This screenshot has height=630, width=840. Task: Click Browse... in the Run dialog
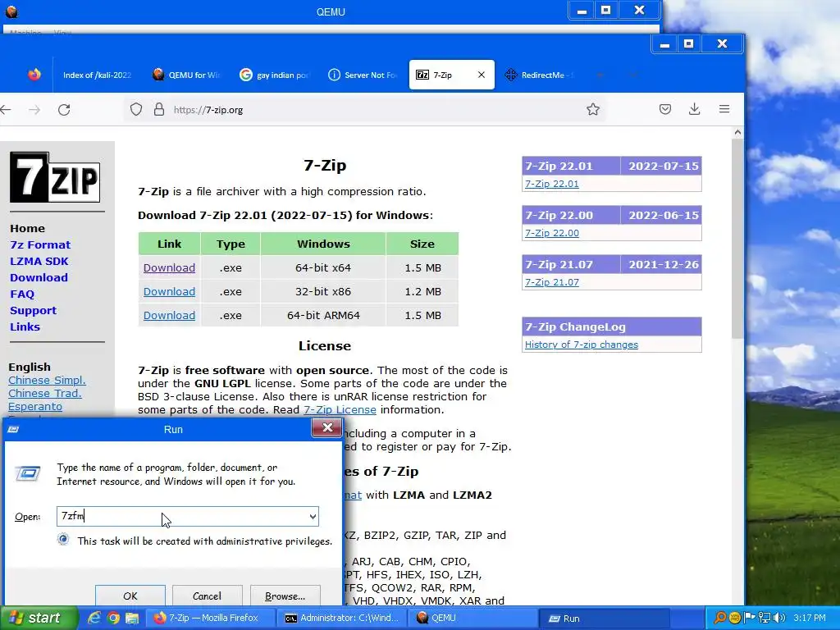click(x=285, y=596)
